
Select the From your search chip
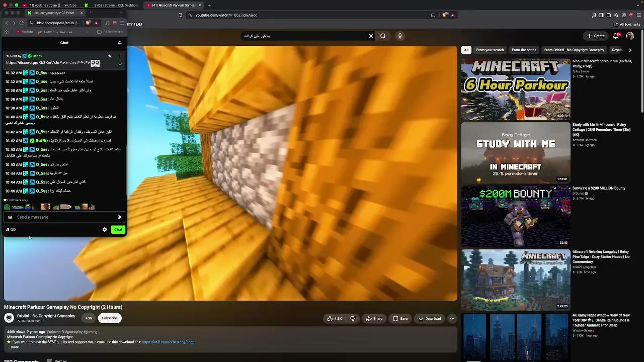[x=490, y=50]
